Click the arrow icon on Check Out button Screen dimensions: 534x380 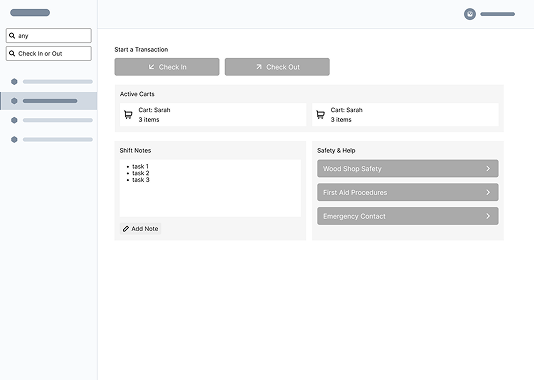tap(259, 67)
